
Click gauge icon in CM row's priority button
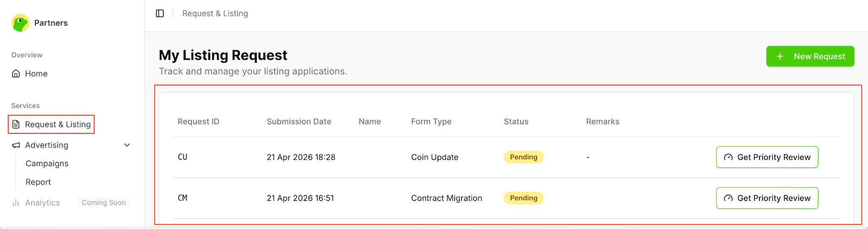[728, 198]
